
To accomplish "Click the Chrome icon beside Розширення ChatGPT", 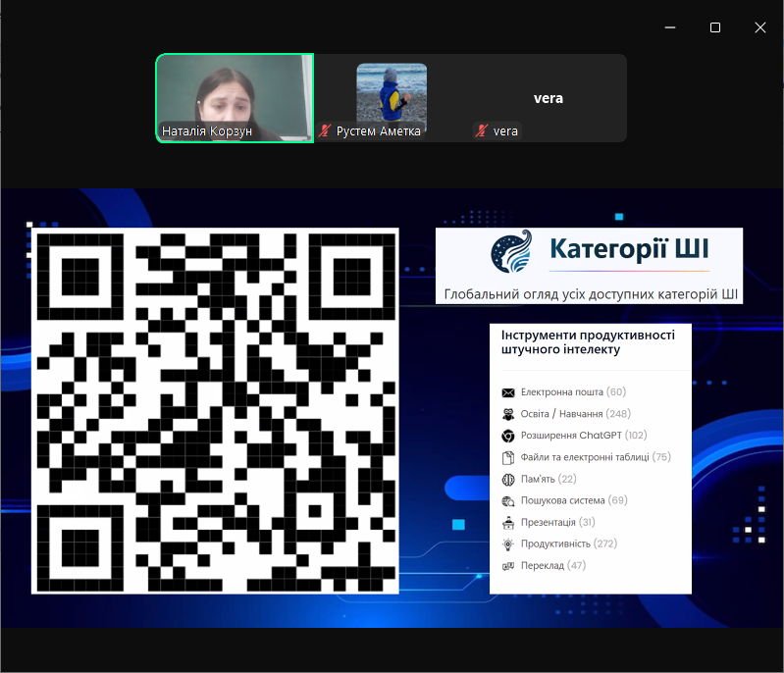I will 508,436.
